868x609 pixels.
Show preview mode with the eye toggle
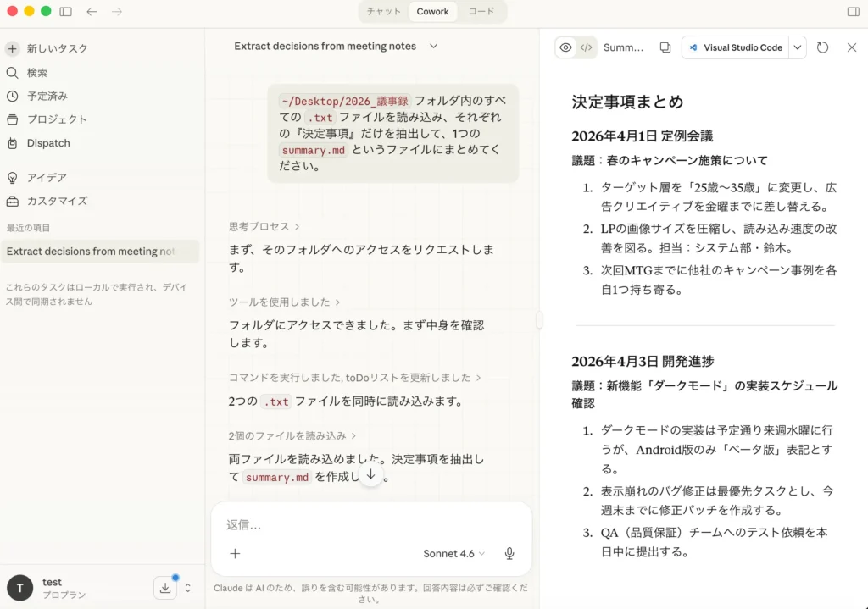(565, 47)
